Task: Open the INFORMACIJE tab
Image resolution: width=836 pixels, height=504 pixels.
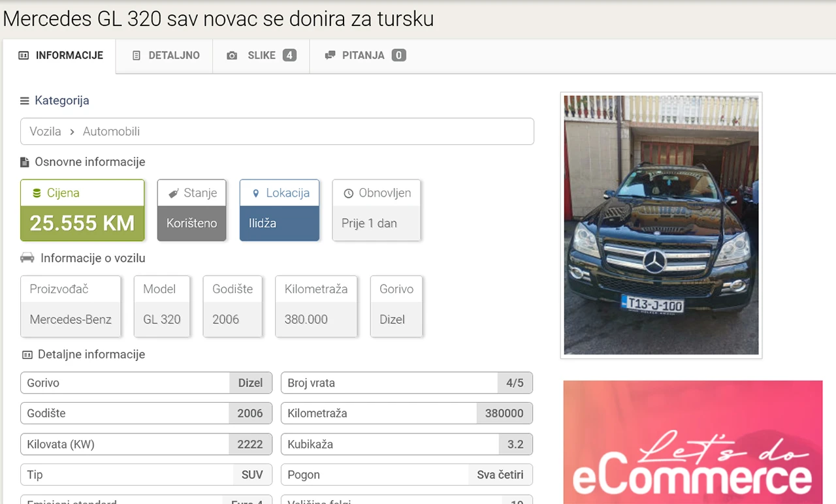Action: 60,55
